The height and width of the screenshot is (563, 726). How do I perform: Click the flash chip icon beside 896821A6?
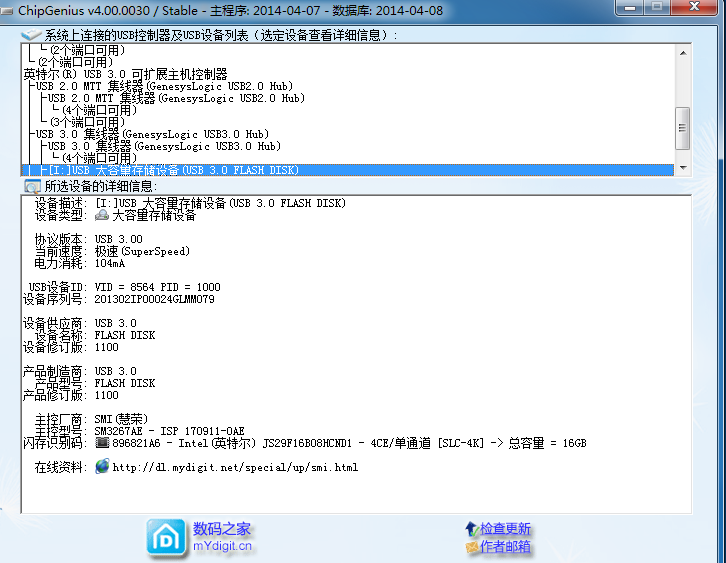coord(102,443)
